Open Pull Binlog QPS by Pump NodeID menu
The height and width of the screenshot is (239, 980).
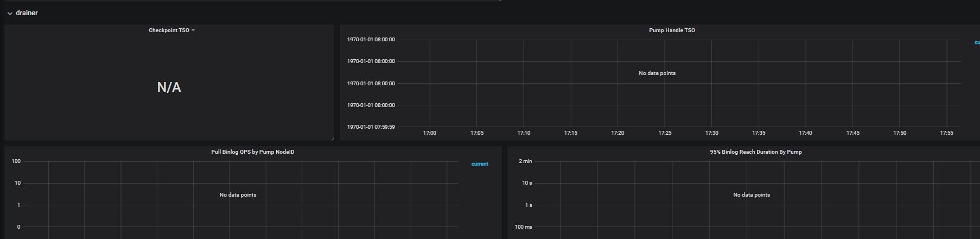(252, 152)
